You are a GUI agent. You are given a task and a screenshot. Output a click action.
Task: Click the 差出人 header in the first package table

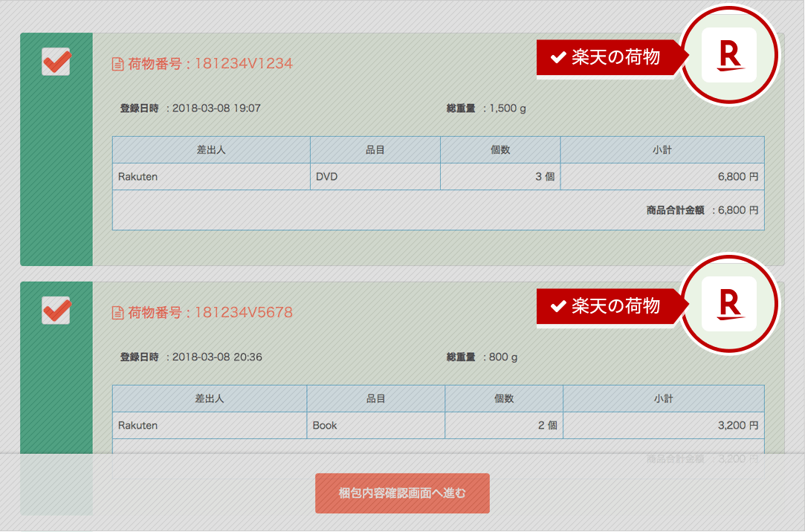[212, 150]
